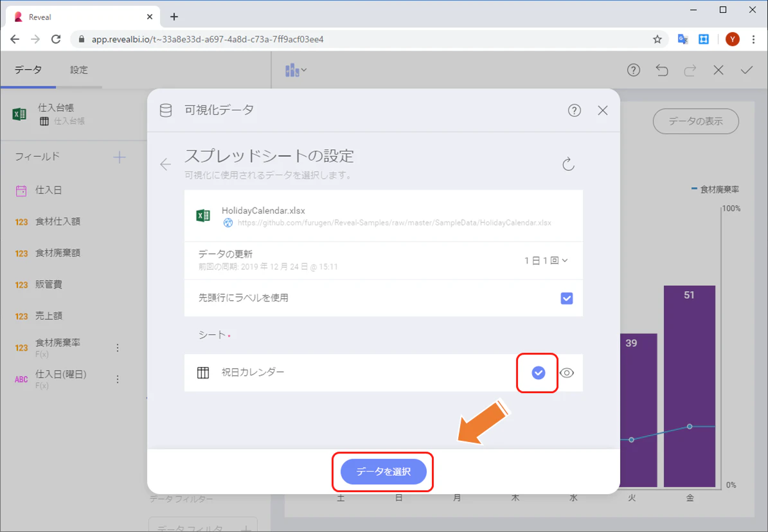Preview 祝日カレンダー sheet with eye icon
Screen dimensions: 768x532
[x=567, y=373]
